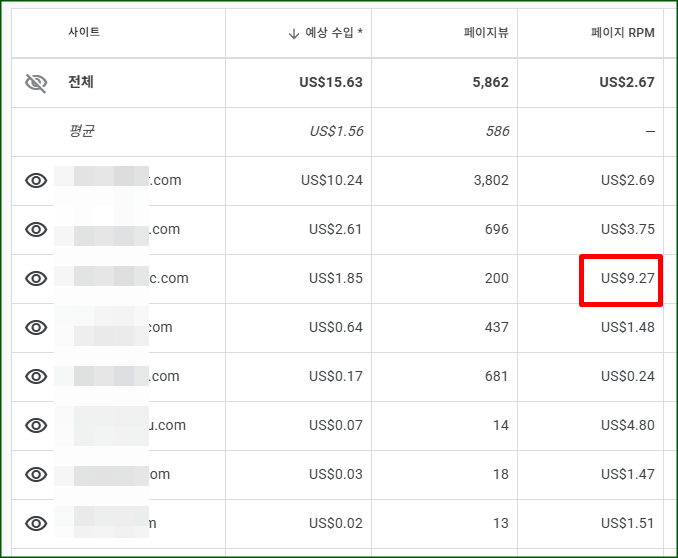Sort by the 예상 수입 column header
This screenshot has width=678, height=558.
[x=334, y=33]
